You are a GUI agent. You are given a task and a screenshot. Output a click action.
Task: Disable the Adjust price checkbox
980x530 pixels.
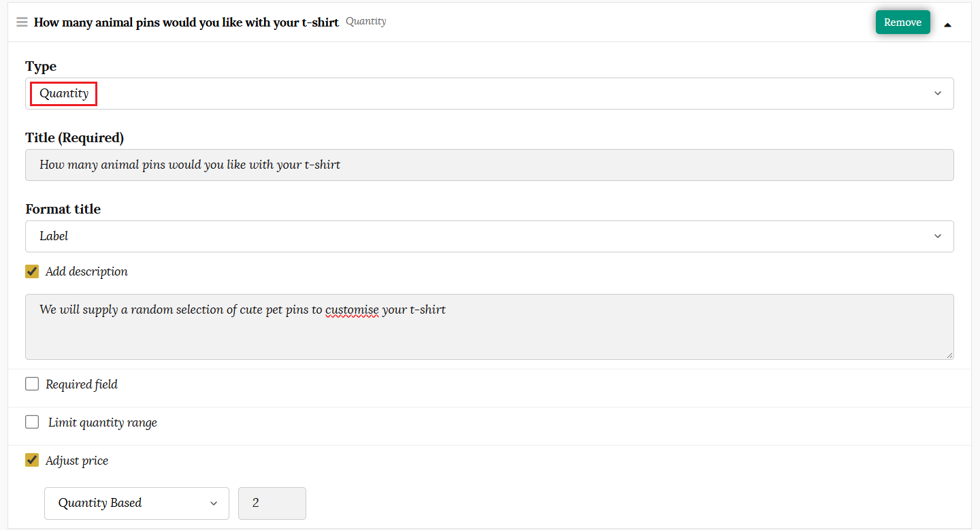(32, 461)
